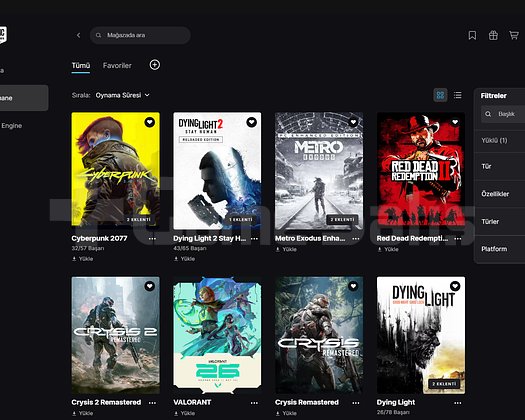The height and width of the screenshot is (420, 525).
Task: Switch to list view layout
Action: [458, 95]
